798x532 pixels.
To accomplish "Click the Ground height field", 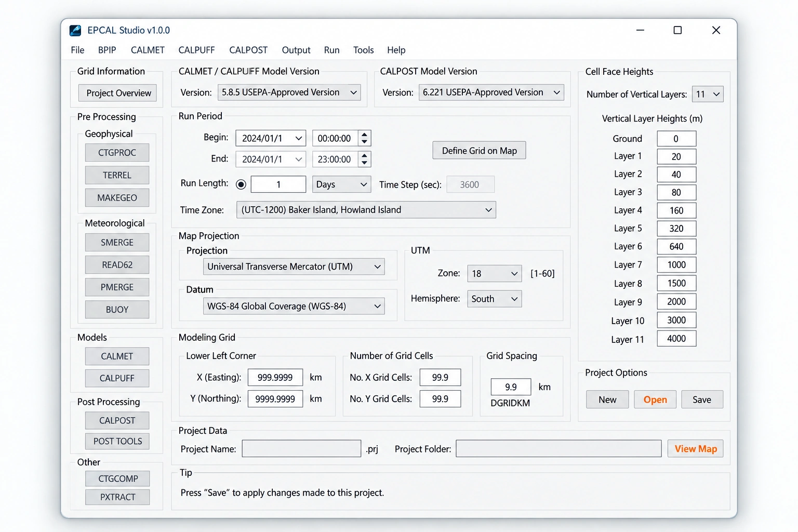I will click(x=676, y=139).
